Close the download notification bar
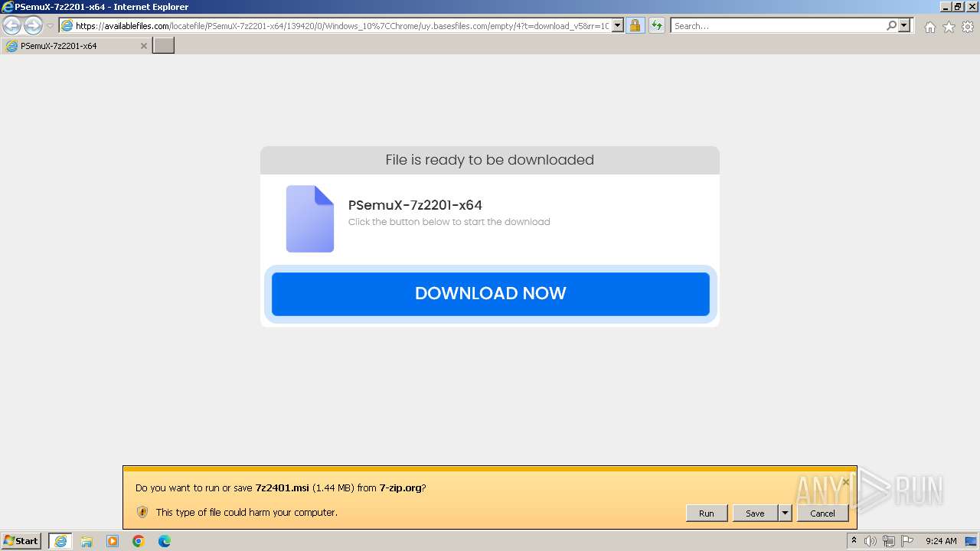This screenshot has width=980, height=551. (845, 482)
